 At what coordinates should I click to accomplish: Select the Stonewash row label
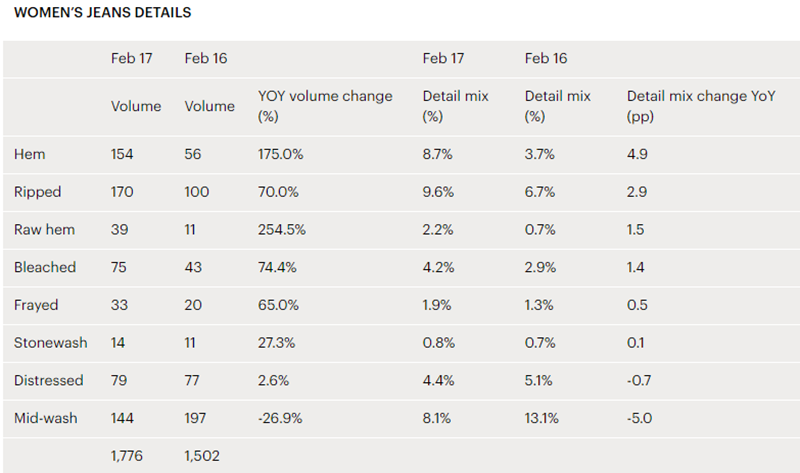point(51,343)
